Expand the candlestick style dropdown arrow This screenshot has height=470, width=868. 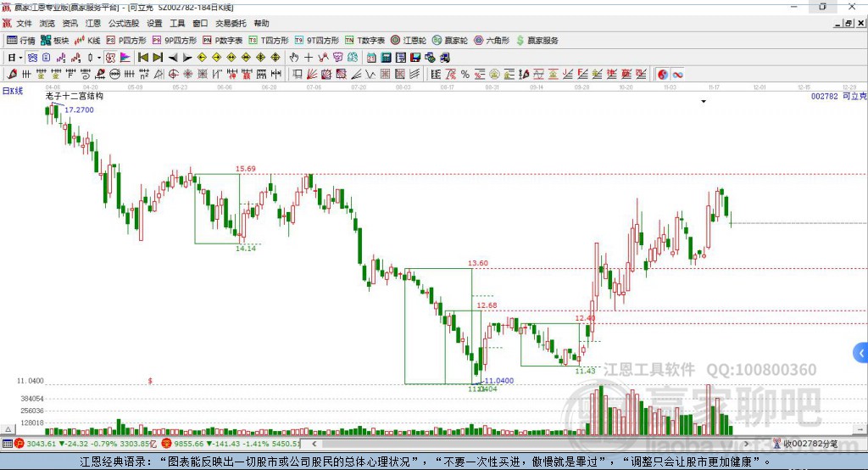pos(99,57)
